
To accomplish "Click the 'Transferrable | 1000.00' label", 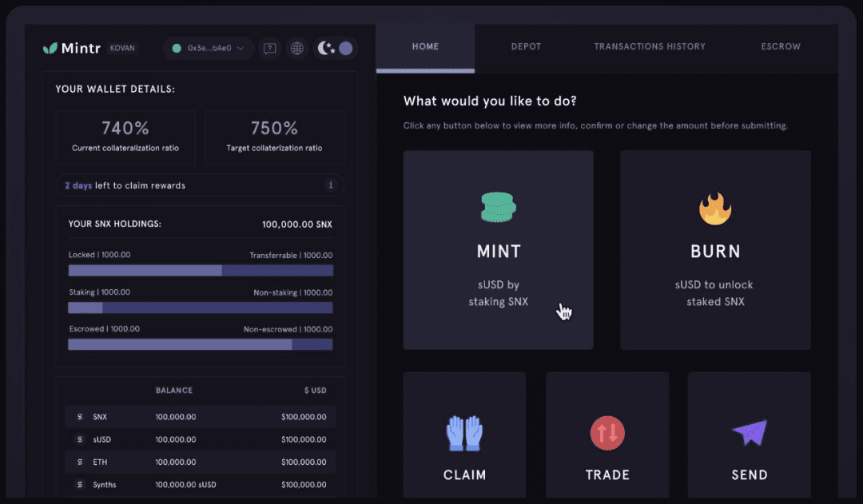I will 291,256.
